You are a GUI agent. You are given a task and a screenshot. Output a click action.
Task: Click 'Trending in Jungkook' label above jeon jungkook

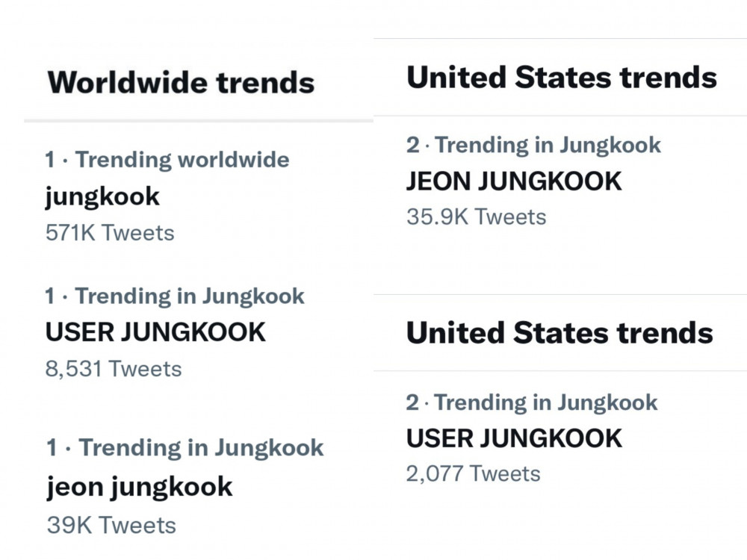point(201,447)
